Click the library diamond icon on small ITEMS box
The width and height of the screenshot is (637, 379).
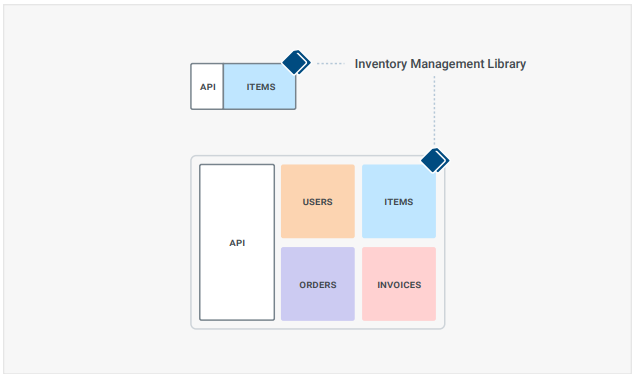[x=297, y=63]
